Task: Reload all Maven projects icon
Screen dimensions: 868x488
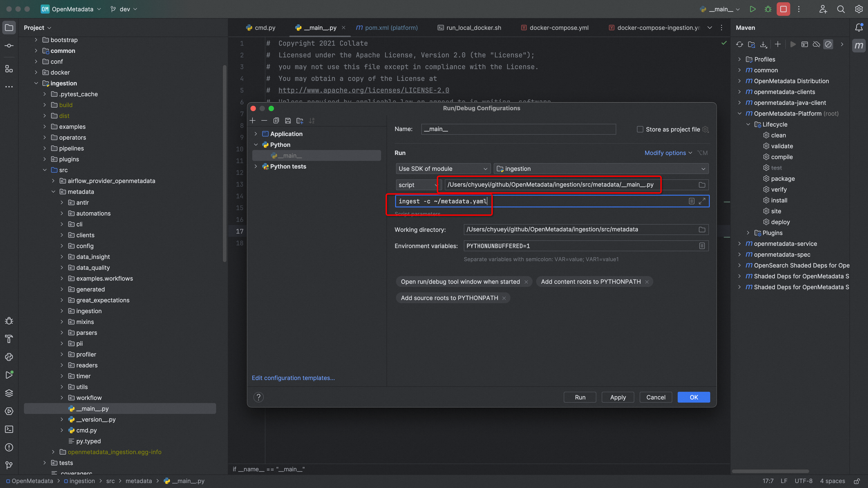Action: (740, 45)
